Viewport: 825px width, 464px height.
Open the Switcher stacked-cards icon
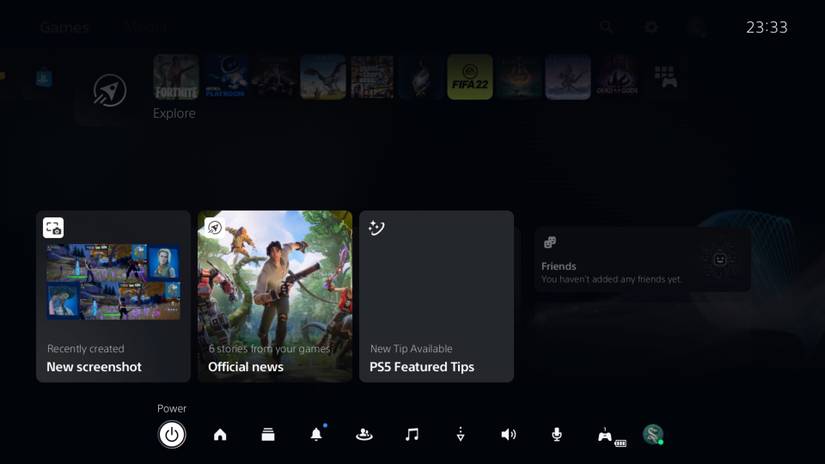click(268, 435)
